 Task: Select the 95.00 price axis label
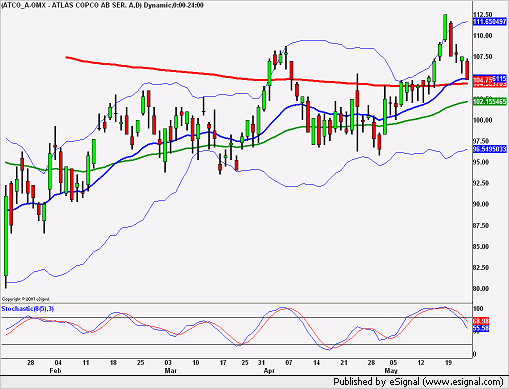click(x=481, y=162)
